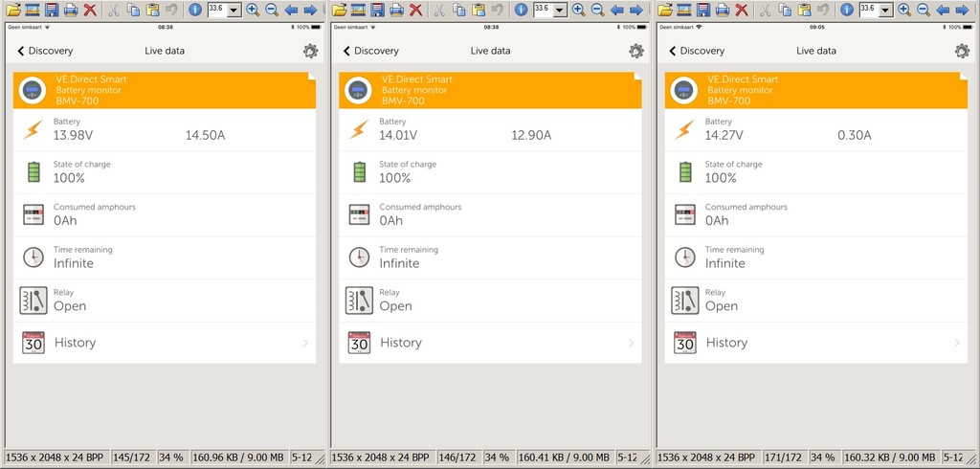The width and height of the screenshot is (980, 469).
Task: Open a file in the left viewer window
Action: point(13,10)
